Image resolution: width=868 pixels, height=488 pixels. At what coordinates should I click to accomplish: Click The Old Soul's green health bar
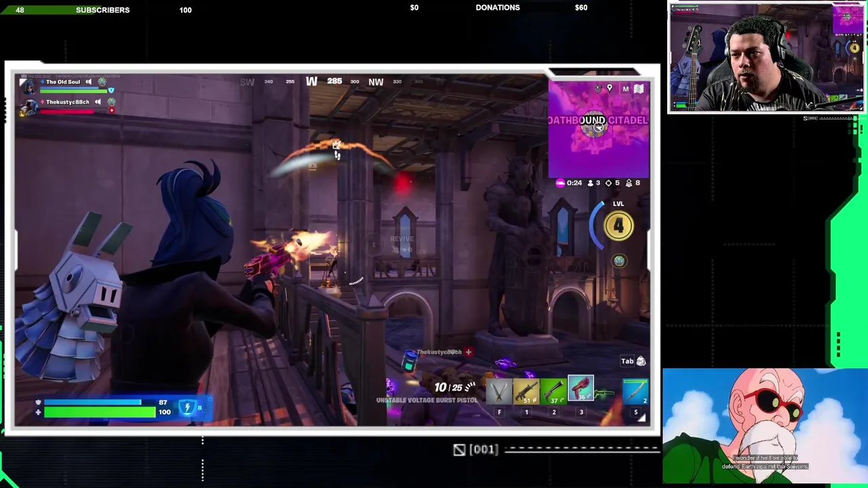pos(73,90)
